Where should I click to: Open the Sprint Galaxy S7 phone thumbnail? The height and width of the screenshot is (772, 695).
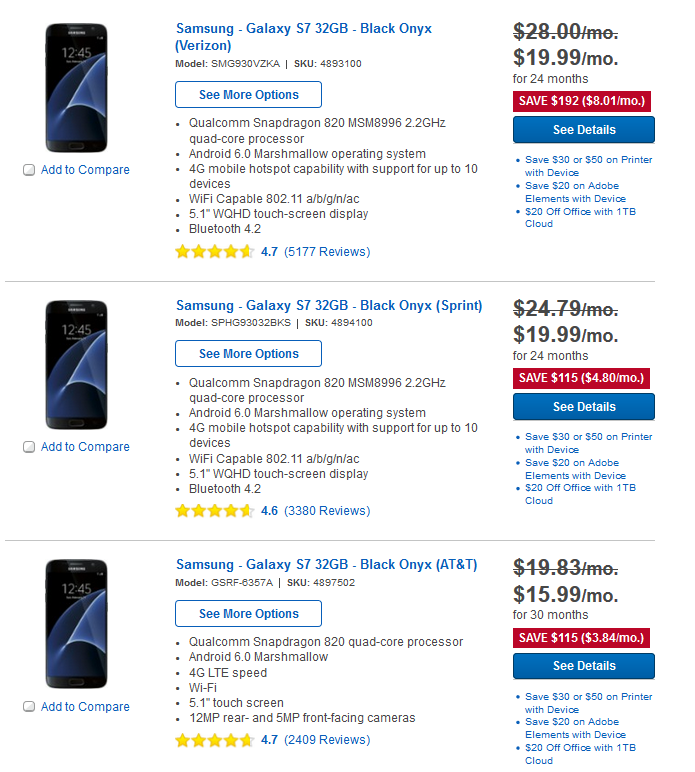click(76, 365)
